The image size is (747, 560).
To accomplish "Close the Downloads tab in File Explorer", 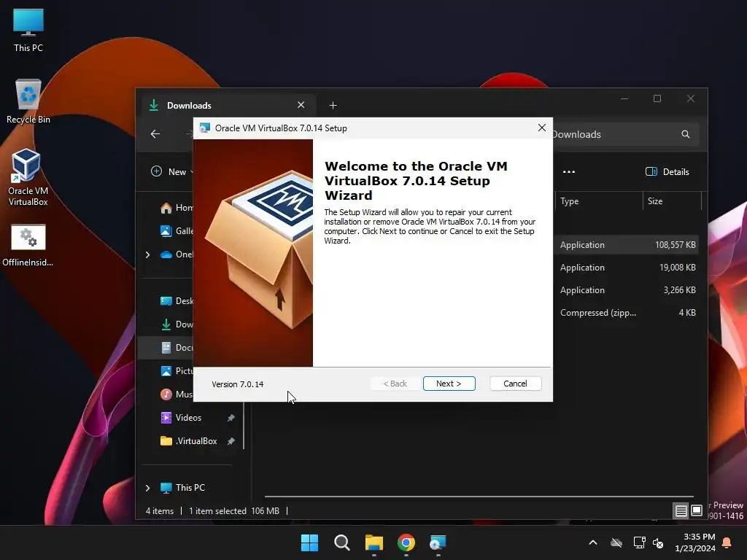I will point(301,105).
